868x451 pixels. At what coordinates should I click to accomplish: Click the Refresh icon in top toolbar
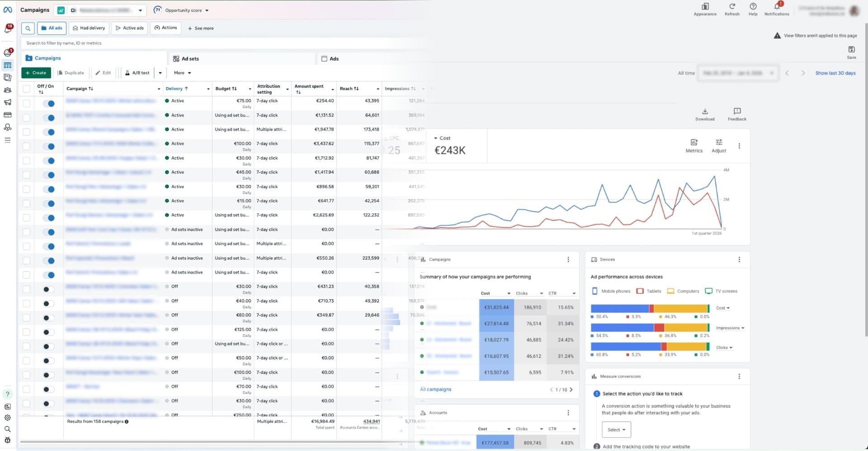(x=731, y=7)
